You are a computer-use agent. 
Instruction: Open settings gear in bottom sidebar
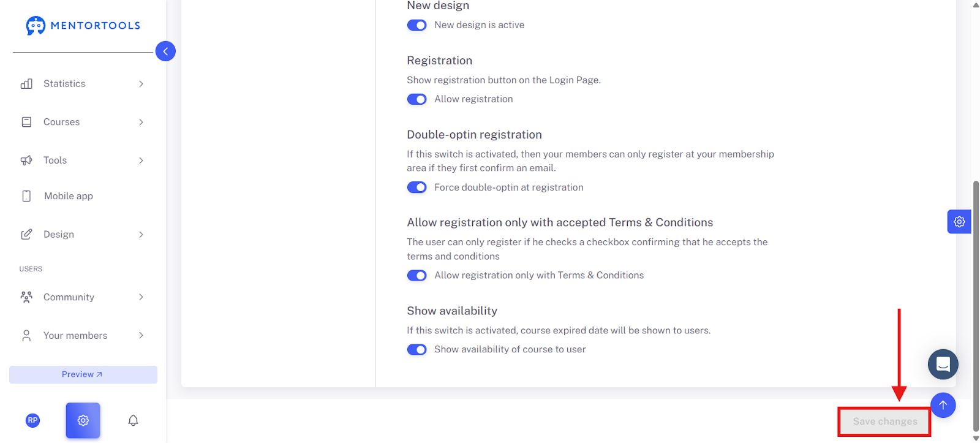point(83,420)
